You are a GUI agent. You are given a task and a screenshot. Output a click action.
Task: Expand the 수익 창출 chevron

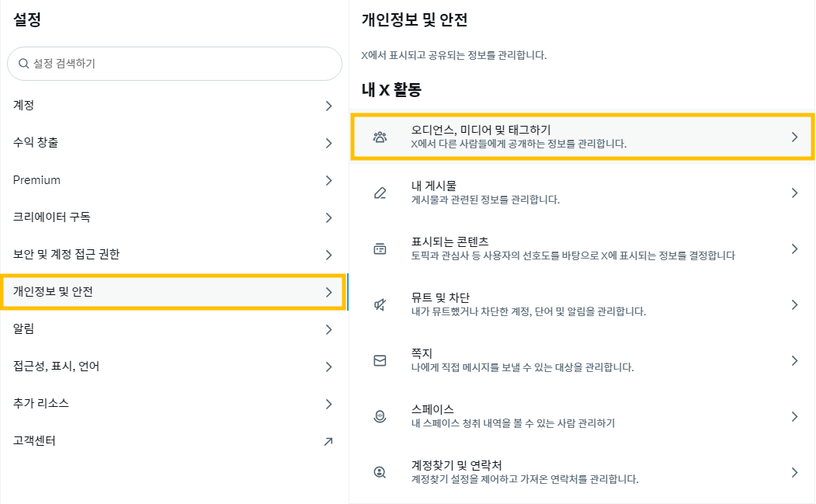point(328,143)
